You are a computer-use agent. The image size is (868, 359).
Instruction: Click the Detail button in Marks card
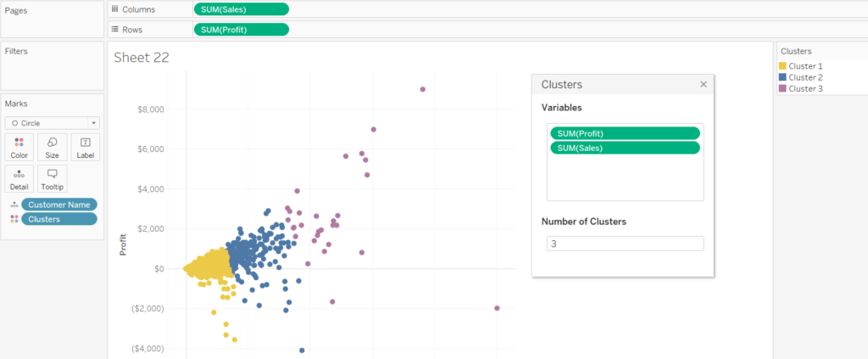pyautogui.click(x=19, y=177)
